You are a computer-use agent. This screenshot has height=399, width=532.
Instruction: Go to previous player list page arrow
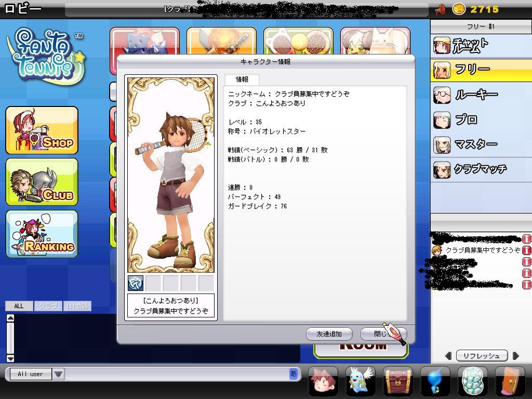[448, 356]
